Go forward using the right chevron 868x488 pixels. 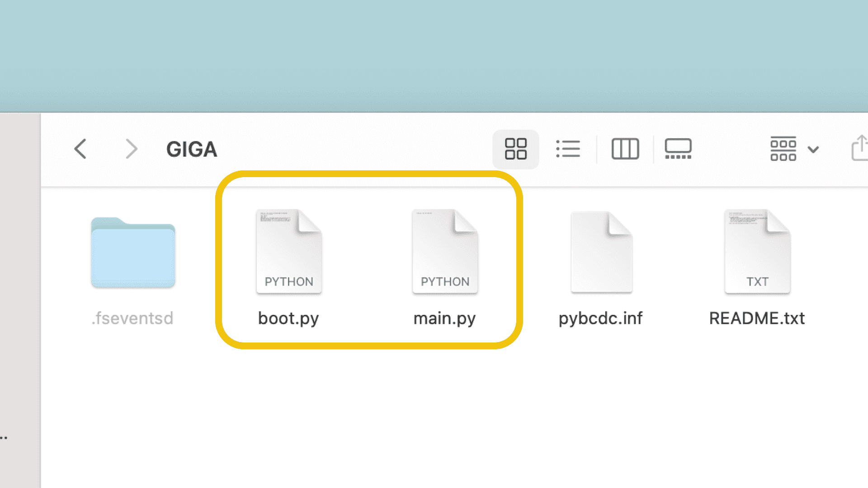(x=131, y=149)
